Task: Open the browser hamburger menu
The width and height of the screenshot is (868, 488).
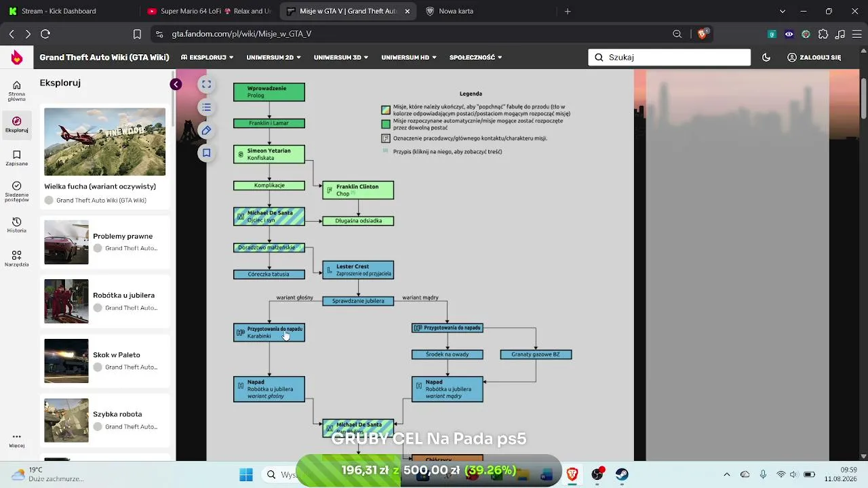Action: (856, 34)
